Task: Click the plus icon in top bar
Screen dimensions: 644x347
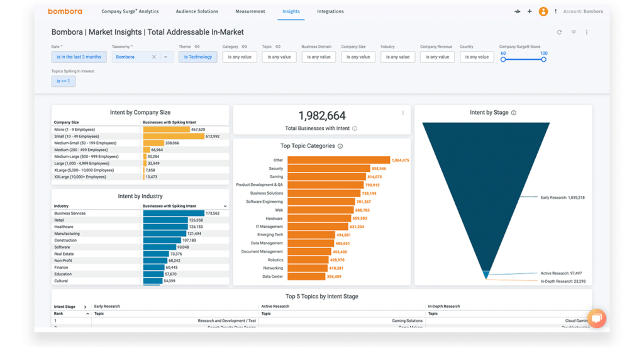Action: (530, 11)
